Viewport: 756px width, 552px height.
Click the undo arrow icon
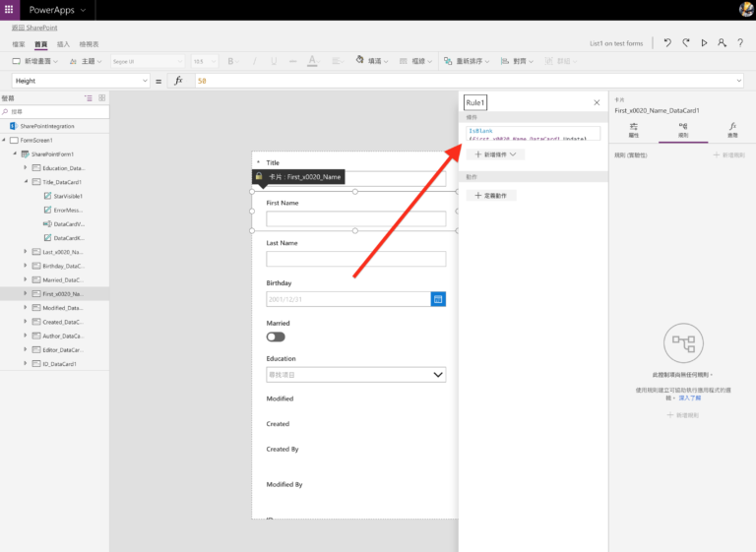coord(667,43)
